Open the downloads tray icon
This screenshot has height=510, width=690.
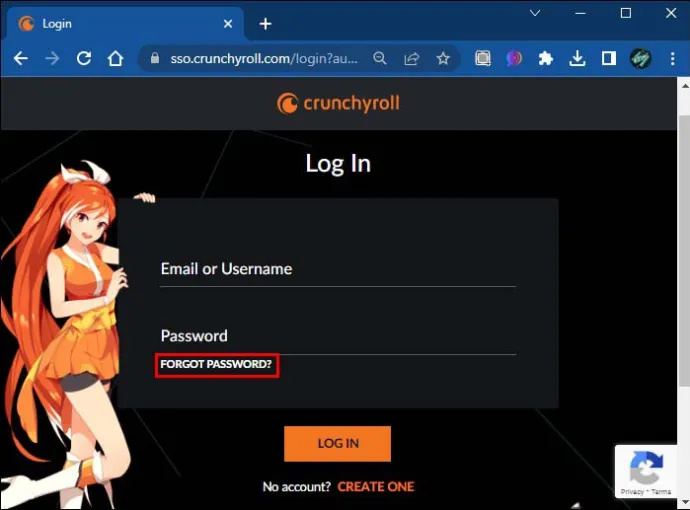[577, 58]
